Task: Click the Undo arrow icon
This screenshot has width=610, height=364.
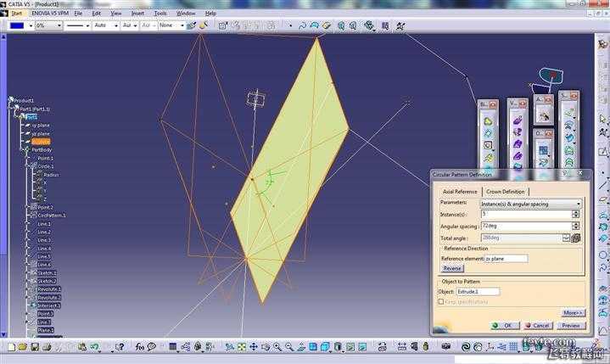Action: click(x=94, y=346)
